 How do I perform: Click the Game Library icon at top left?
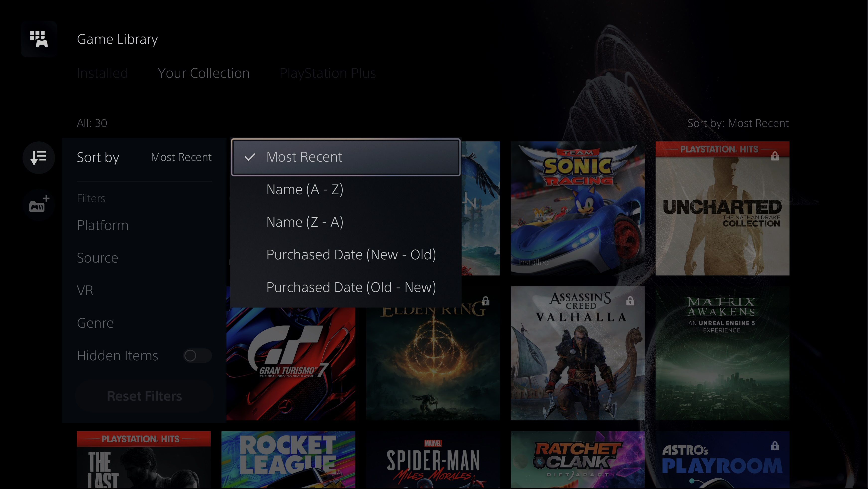click(39, 39)
